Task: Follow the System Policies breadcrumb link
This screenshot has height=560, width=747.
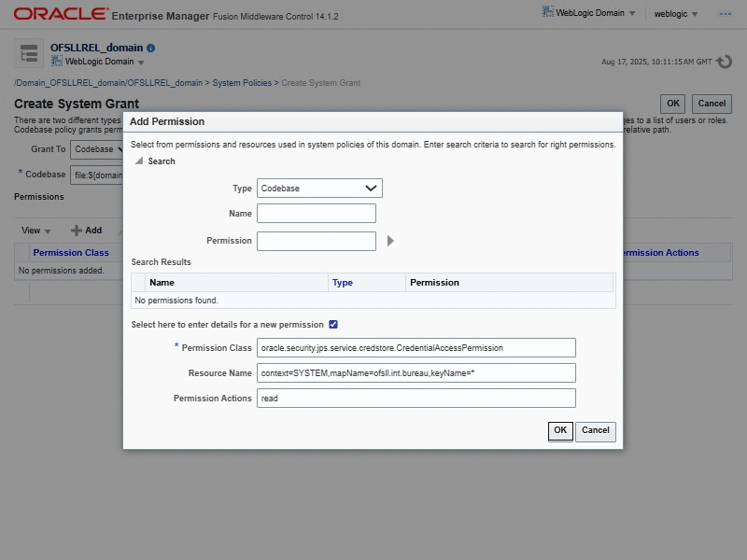Action: tap(242, 83)
